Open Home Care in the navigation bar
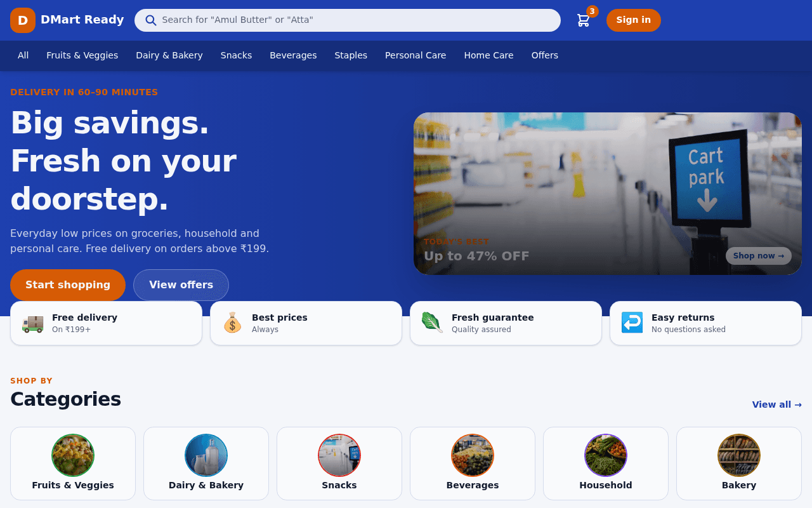812x508 pixels. (489, 55)
